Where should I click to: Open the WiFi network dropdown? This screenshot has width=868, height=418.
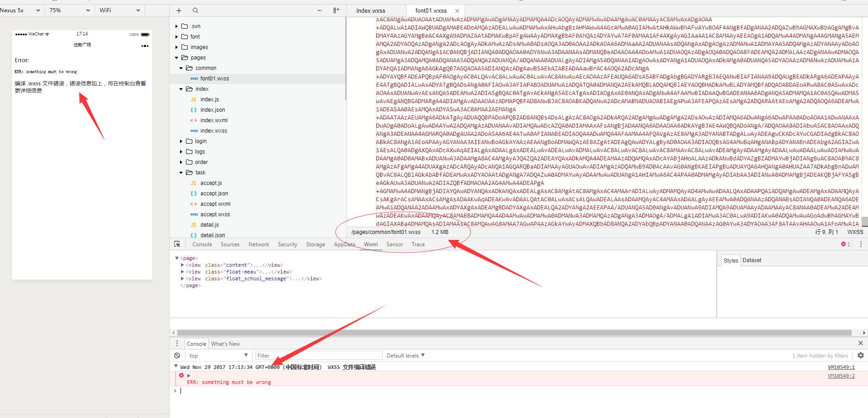[x=120, y=10]
